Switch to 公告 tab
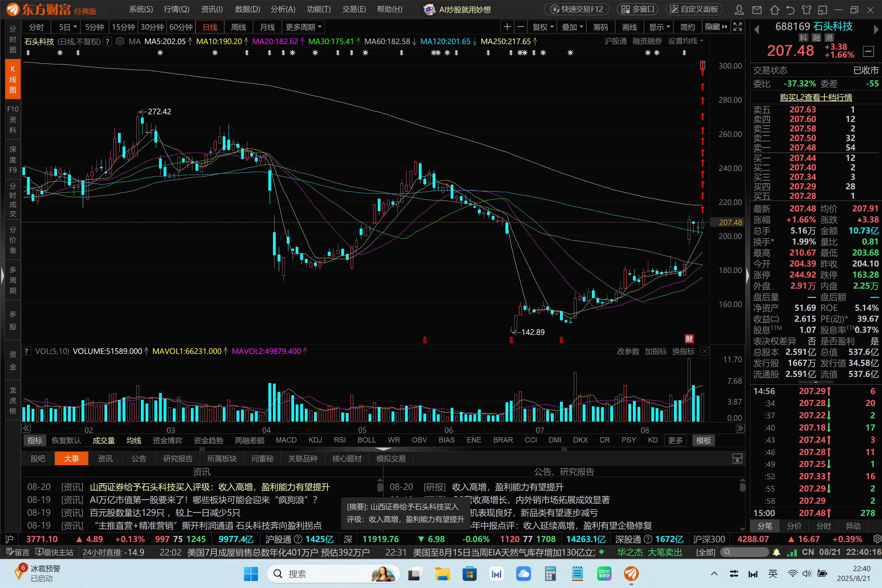This screenshot has width=882, height=588. (139, 459)
